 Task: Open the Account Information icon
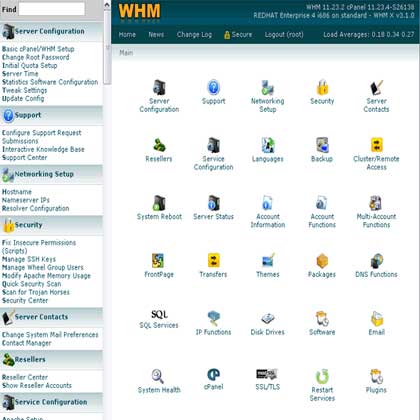pyautogui.click(x=268, y=203)
